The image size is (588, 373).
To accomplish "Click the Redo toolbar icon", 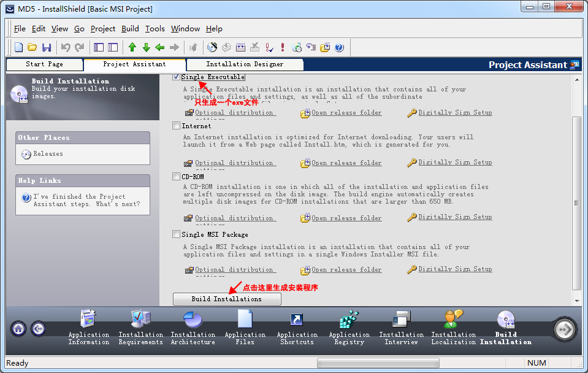I will click(80, 47).
